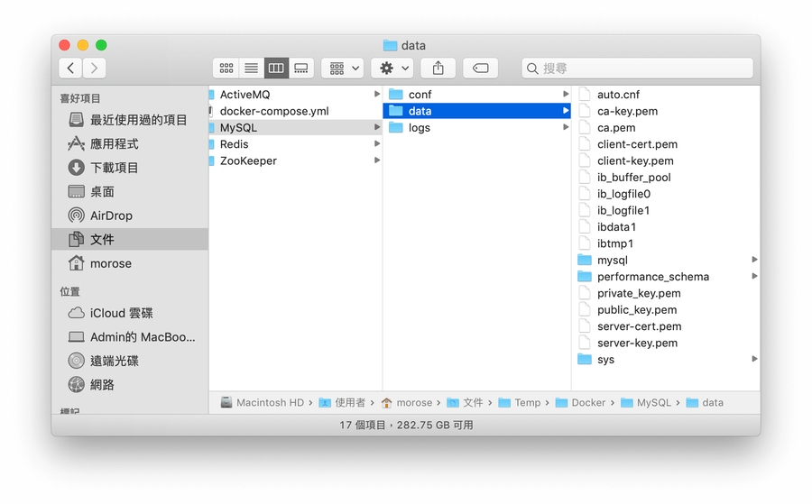
Task: Expand the mysql folder arrow
Action: 754,260
